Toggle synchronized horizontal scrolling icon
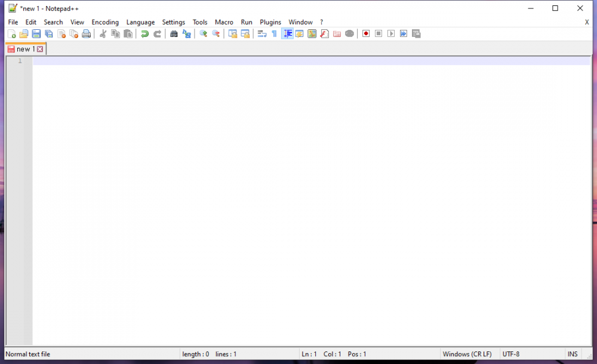The height and width of the screenshot is (364, 597). [245, 34]
